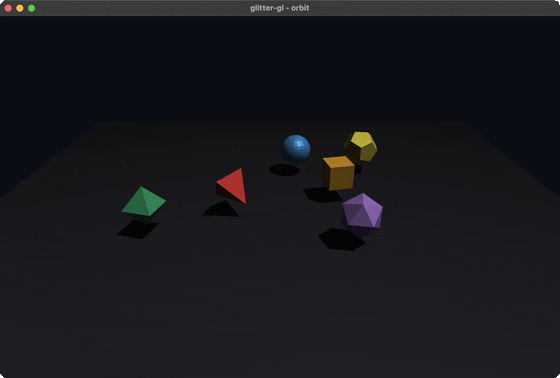Click the shadow beneath the blue sphere
The width and height of the screenshot is (560, 378).
[284, 170]
